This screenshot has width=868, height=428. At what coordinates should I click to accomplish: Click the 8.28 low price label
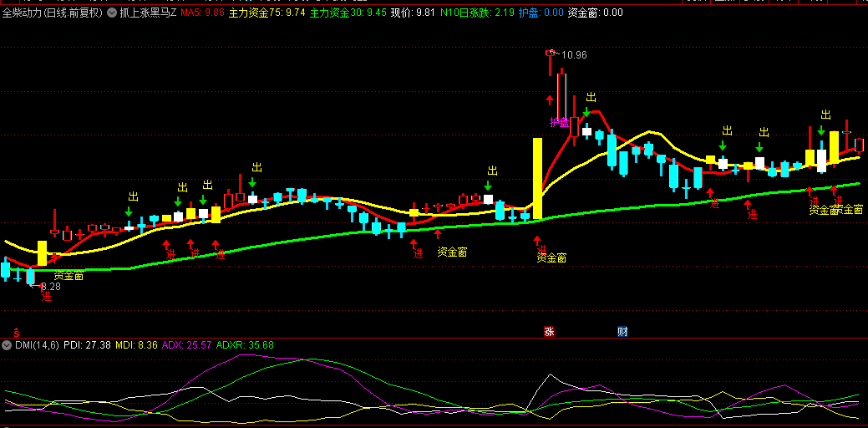pos(51,286)
